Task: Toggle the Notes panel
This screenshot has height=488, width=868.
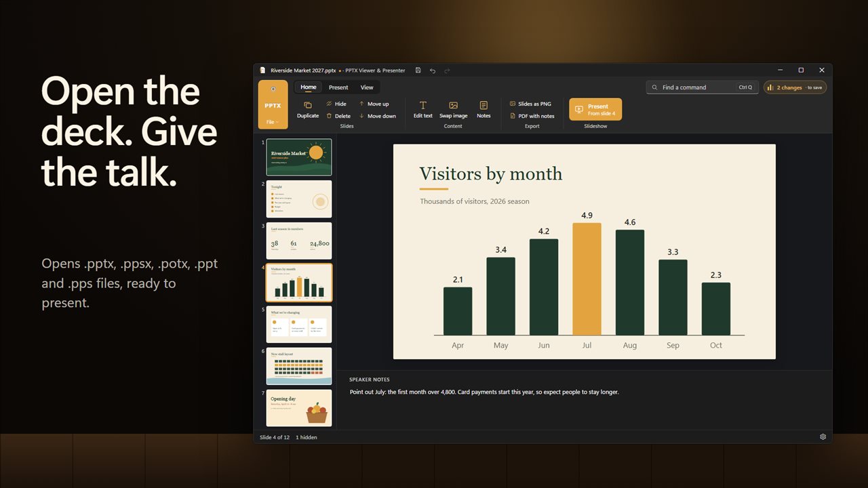Action: click(484, 110)
